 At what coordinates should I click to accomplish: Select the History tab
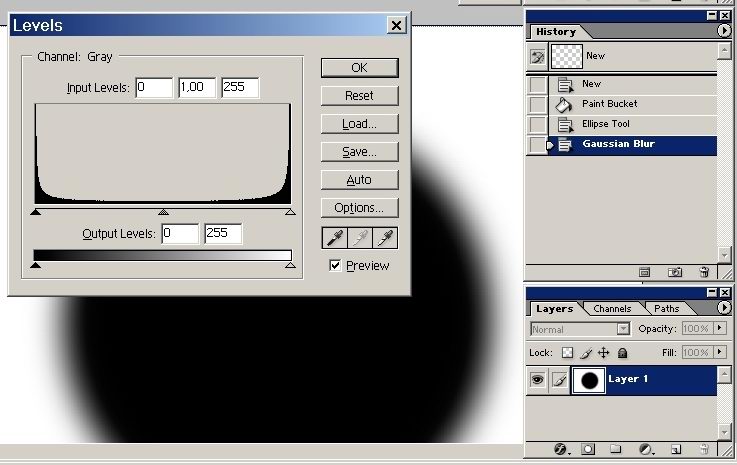[x=556, y=32]
